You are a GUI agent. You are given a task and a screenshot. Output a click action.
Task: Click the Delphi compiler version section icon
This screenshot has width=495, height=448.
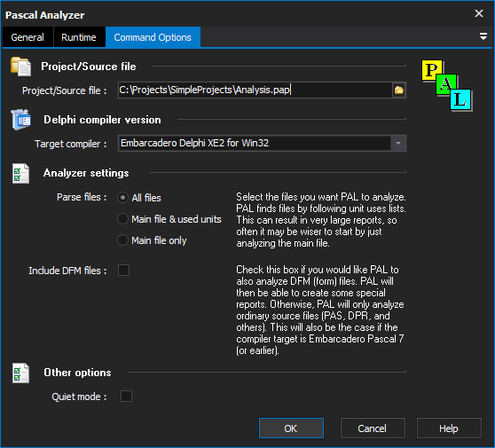(20, 120)
